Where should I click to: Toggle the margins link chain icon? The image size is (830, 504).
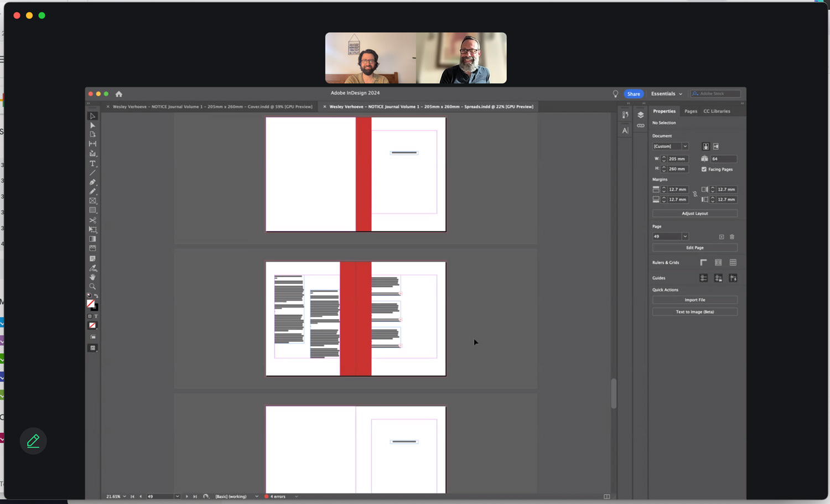695,194
